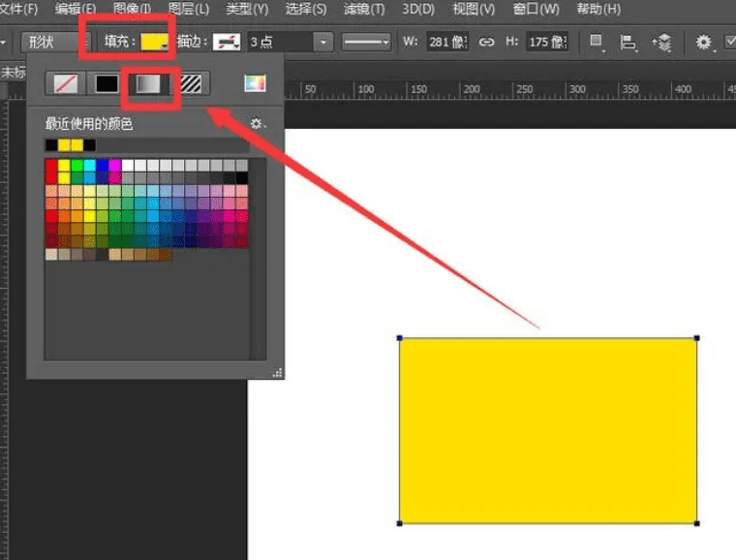Image resolution: width=736 pixels, height=560 pixels.
Task: Select the gradient fill icon
Action: click(x=148, y=84)
